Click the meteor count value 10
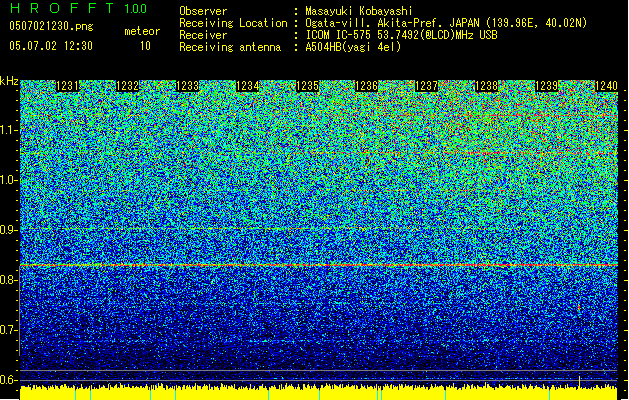 (145, 46)
